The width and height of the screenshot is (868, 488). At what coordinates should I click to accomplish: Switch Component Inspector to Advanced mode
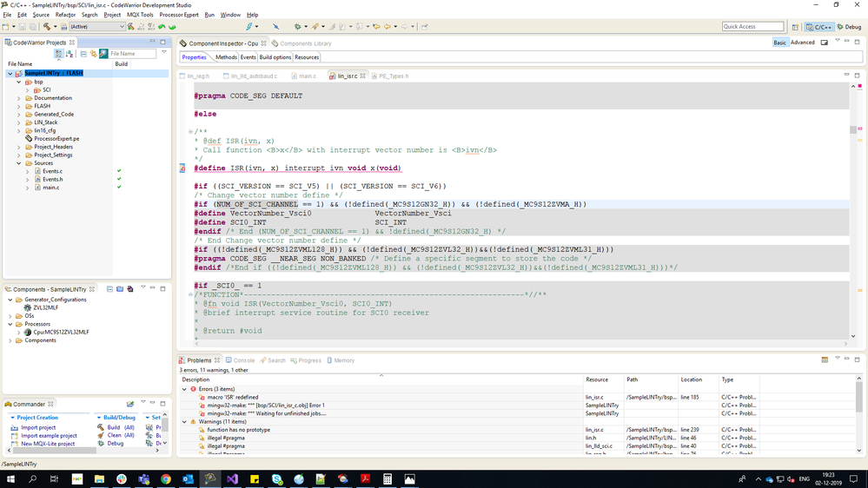802,43
